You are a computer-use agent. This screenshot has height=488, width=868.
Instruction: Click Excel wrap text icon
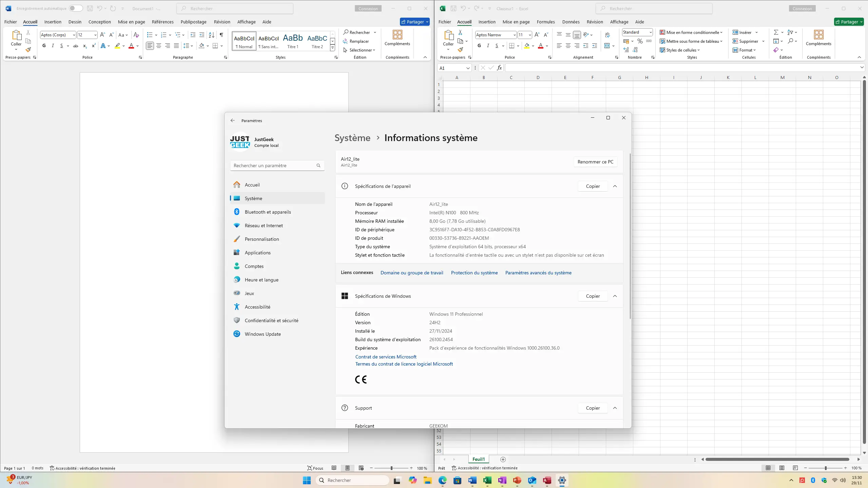(x=607, y=35)
